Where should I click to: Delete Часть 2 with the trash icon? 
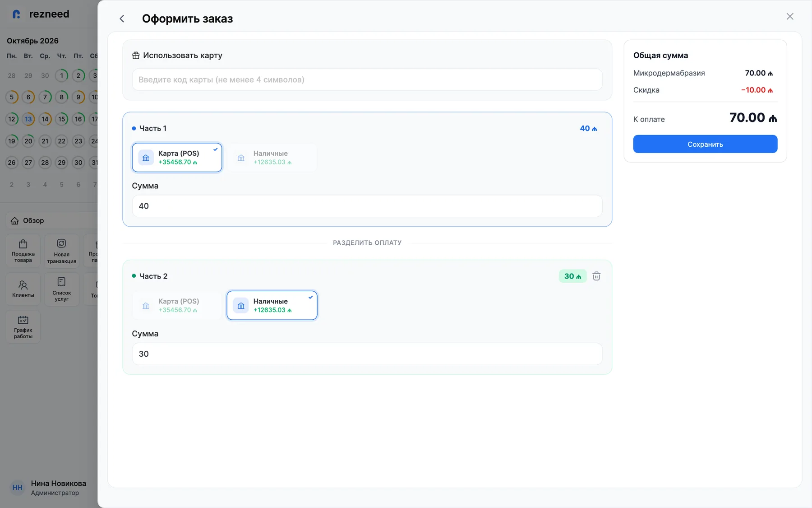(x=596, y=276)
